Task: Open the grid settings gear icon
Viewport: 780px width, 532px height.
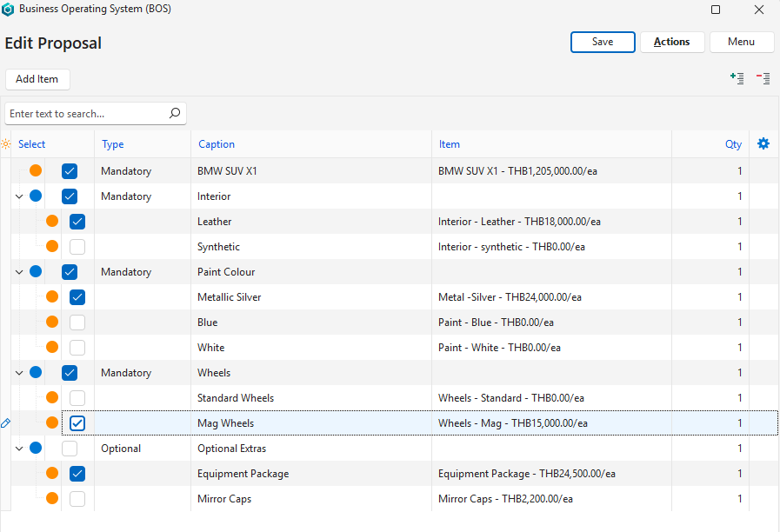Action: (763, 143)
